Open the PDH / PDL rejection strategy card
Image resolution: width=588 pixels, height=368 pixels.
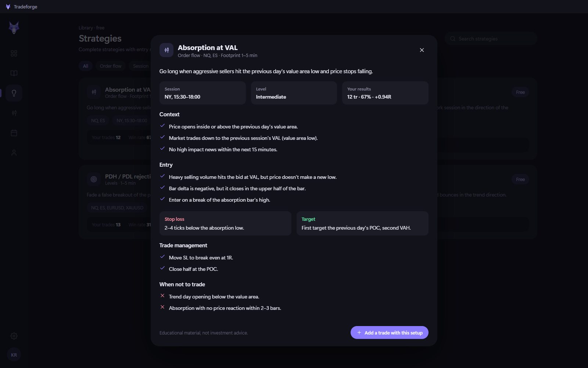point(115,202)
